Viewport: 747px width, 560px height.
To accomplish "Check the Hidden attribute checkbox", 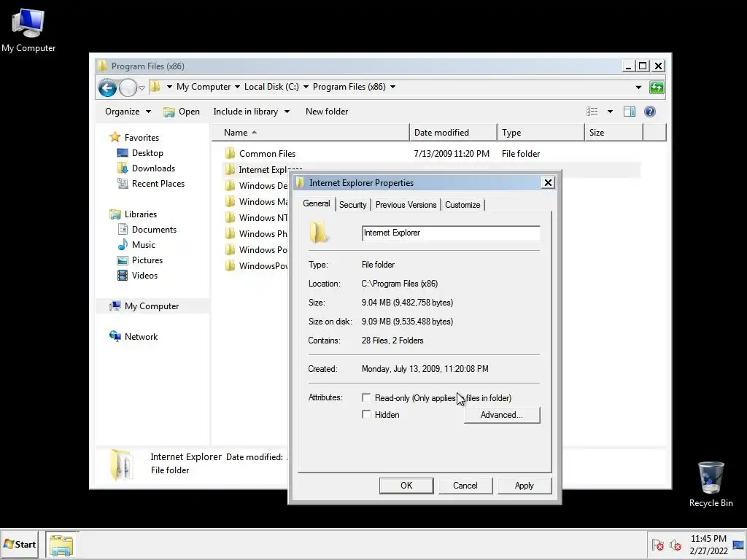I will (366, 414).
